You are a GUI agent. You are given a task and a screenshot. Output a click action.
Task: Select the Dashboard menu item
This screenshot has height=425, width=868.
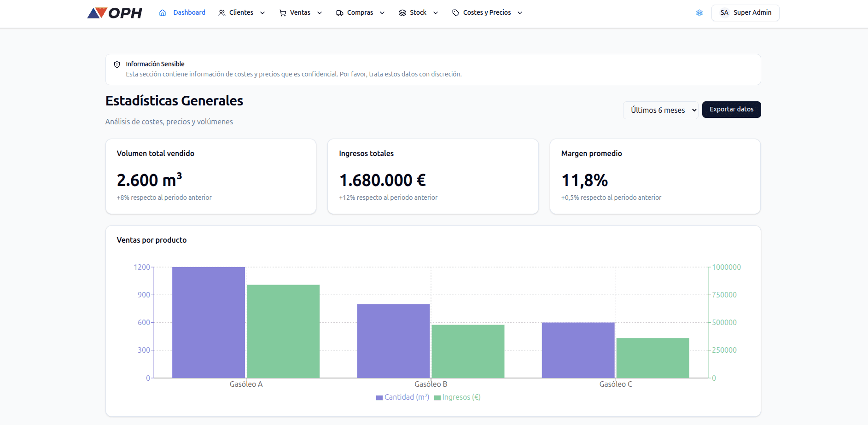pos(188,12)
